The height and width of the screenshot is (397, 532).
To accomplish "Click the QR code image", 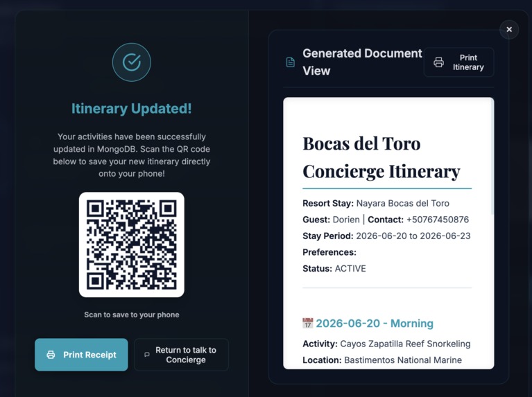I will (x=132, y=245).
